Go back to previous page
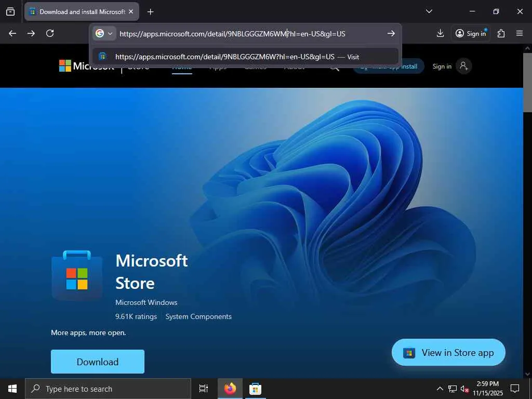 coord(12,33)
